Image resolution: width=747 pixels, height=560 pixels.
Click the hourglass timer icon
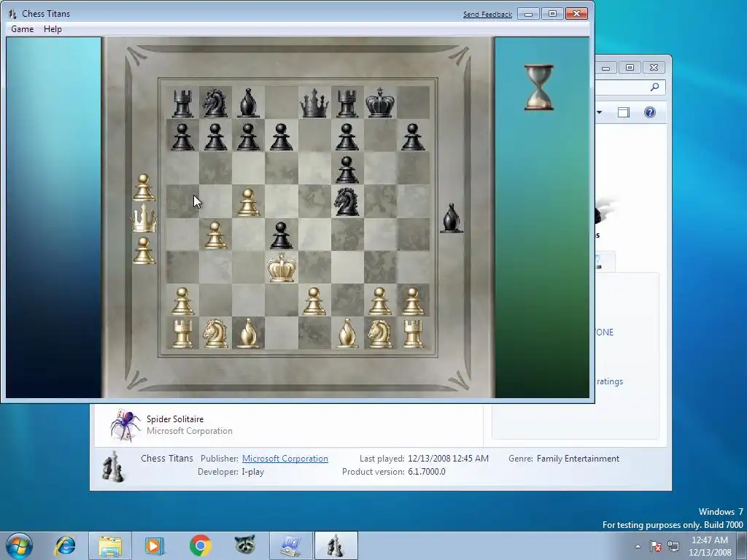(539, 87)
